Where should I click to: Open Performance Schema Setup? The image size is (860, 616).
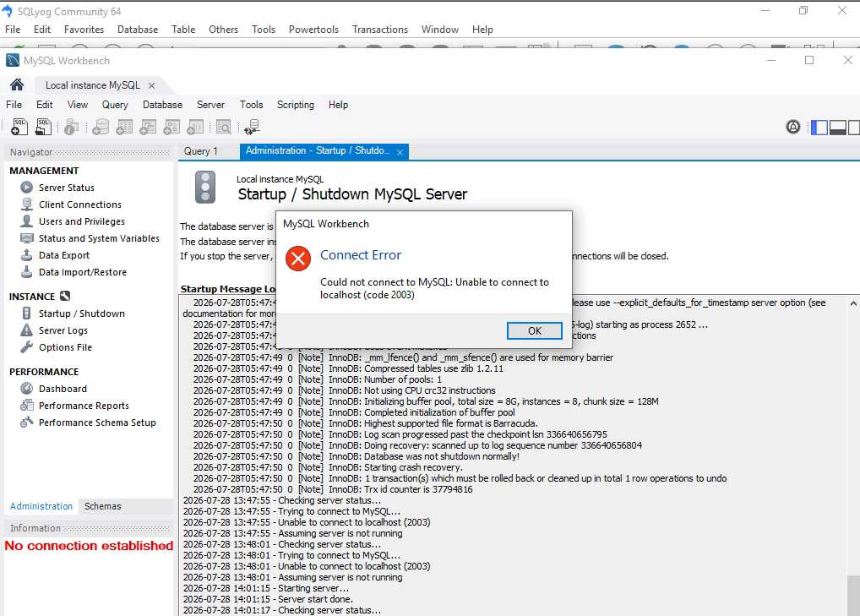97,422
